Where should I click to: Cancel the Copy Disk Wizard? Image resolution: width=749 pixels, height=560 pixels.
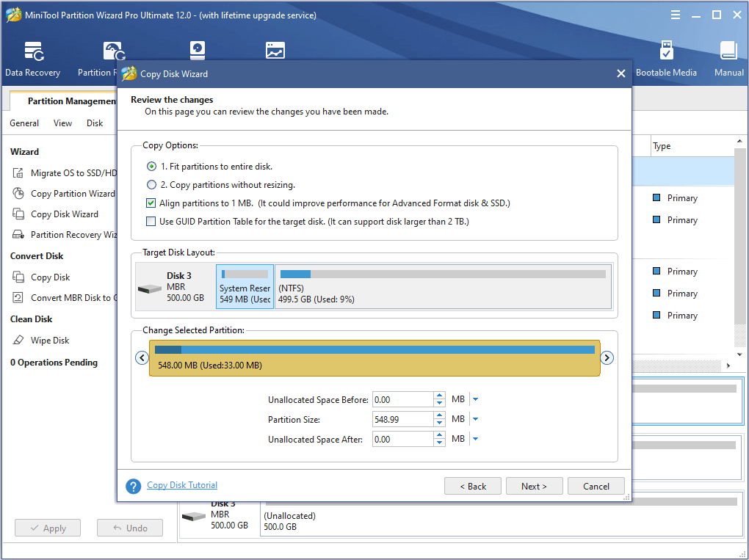click(596, 486)
